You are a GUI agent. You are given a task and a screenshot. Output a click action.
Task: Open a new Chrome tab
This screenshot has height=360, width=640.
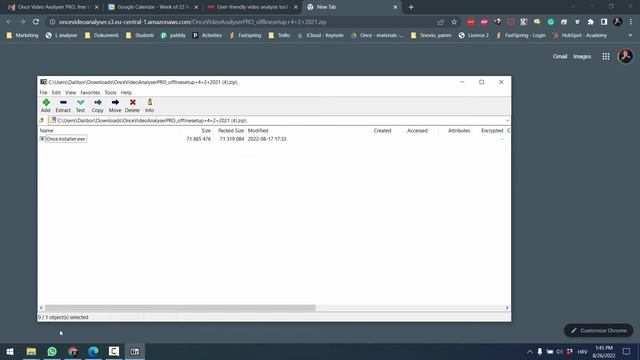point(411,7)
